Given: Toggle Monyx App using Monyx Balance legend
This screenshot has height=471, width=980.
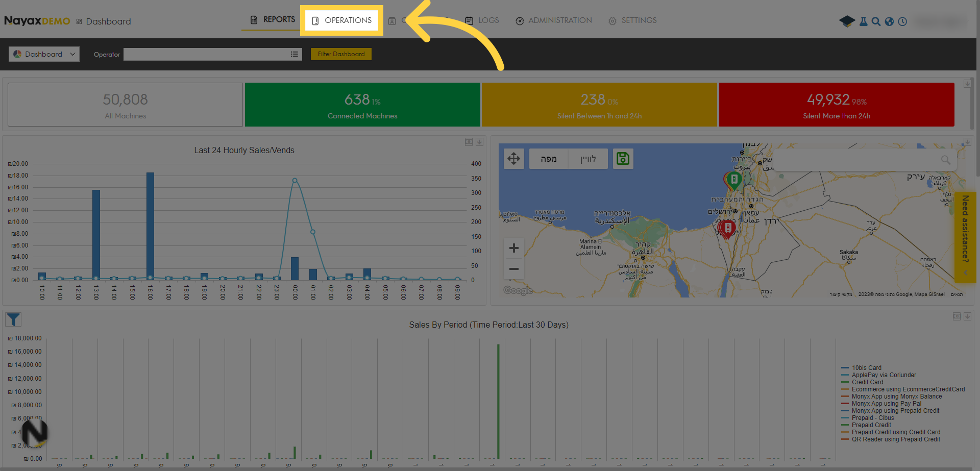Looking at the screenshot, I should tap(891, 396).
